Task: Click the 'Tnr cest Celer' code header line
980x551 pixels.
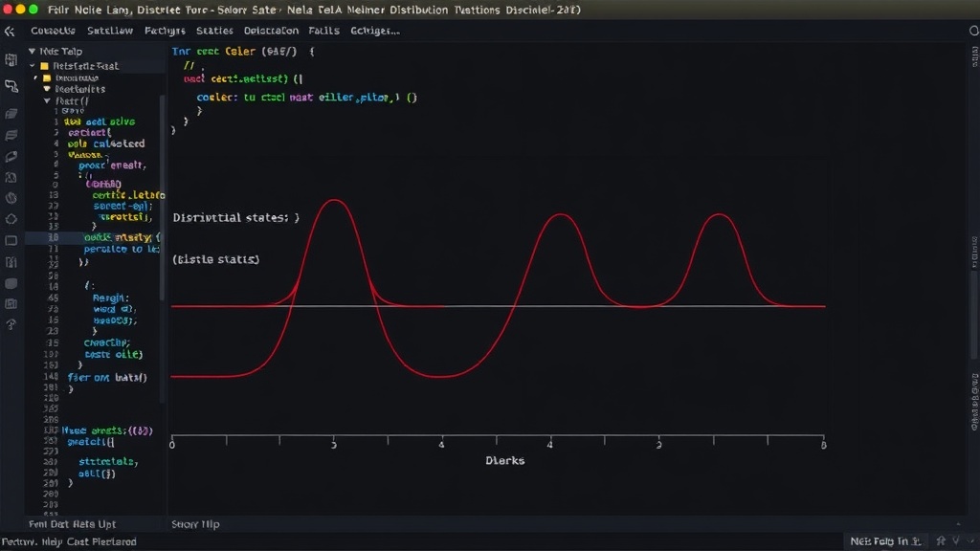Action: (x=243, y=52)
